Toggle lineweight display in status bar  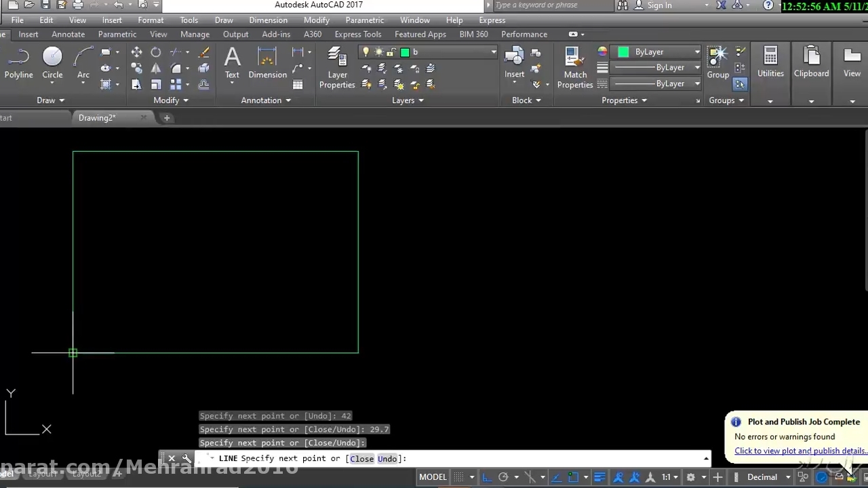click(x=599, y=477)
